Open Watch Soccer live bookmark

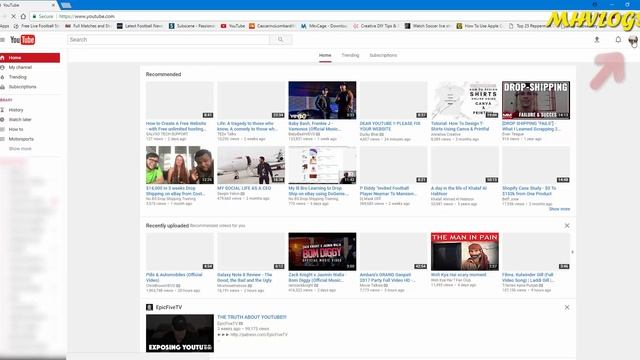pos(427,26)
